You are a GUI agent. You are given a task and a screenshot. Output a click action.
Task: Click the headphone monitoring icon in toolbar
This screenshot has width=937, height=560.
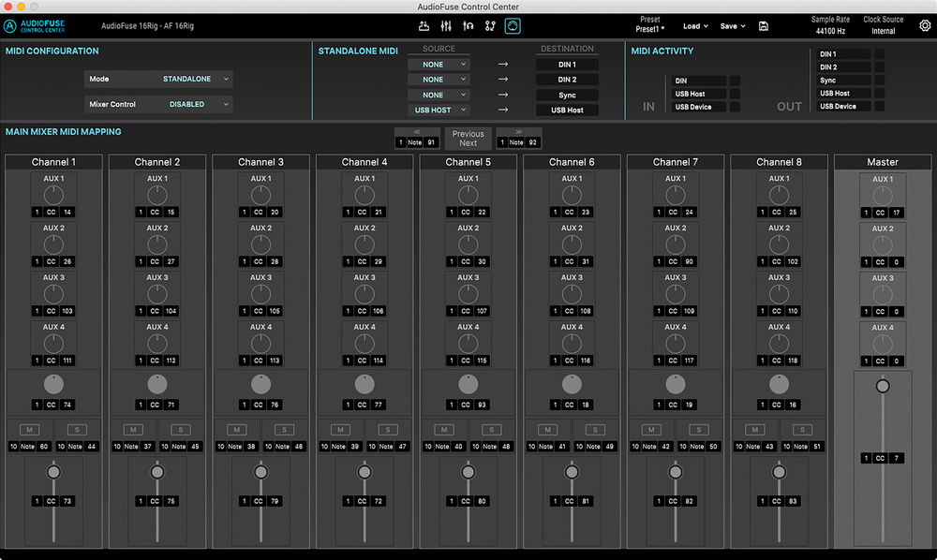pyautogui.click(x=468, y=25)
